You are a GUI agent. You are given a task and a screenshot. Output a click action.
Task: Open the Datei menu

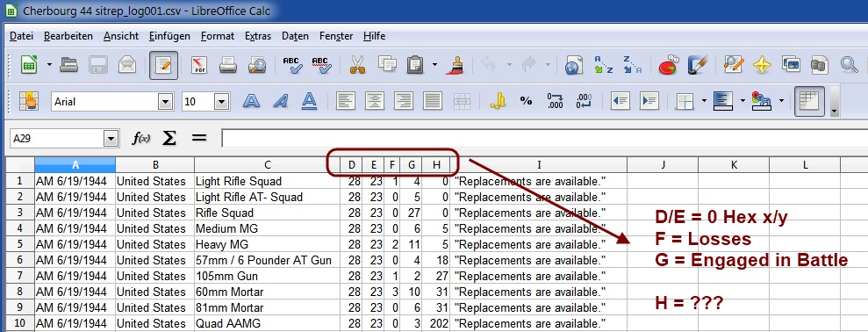coord(22,36)
